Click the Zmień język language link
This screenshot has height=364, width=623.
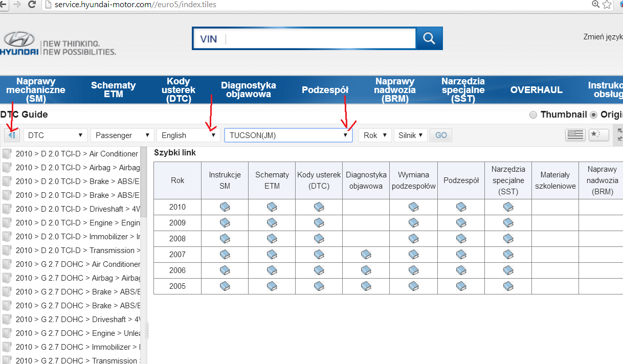pyautogui.click(x=603, y=37)
